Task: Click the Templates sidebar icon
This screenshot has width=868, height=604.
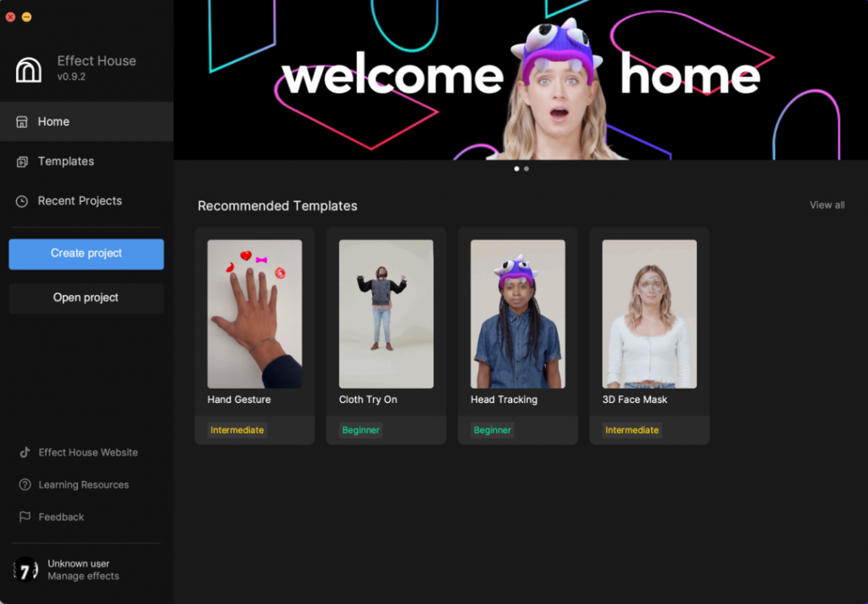Action: [22, 162]
